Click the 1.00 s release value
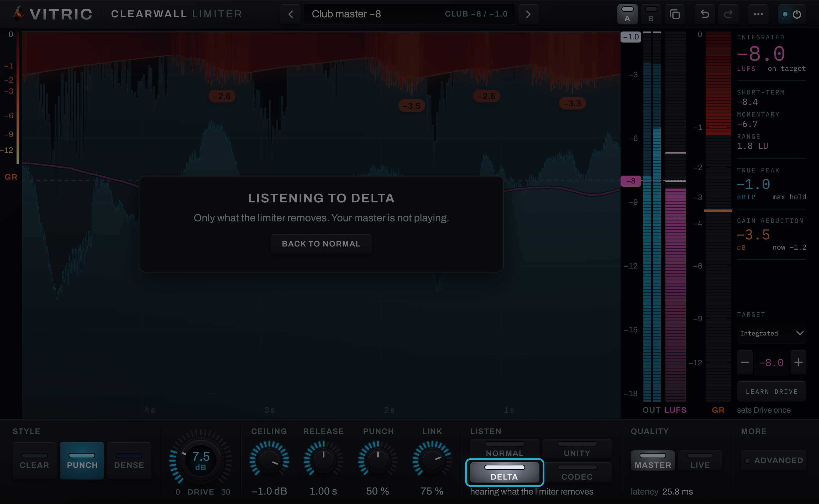 323,491
